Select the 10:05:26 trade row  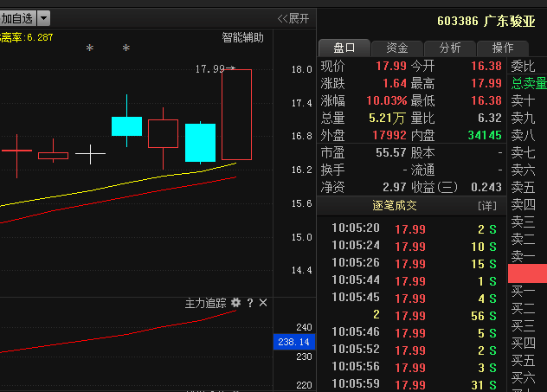point(412,264)
